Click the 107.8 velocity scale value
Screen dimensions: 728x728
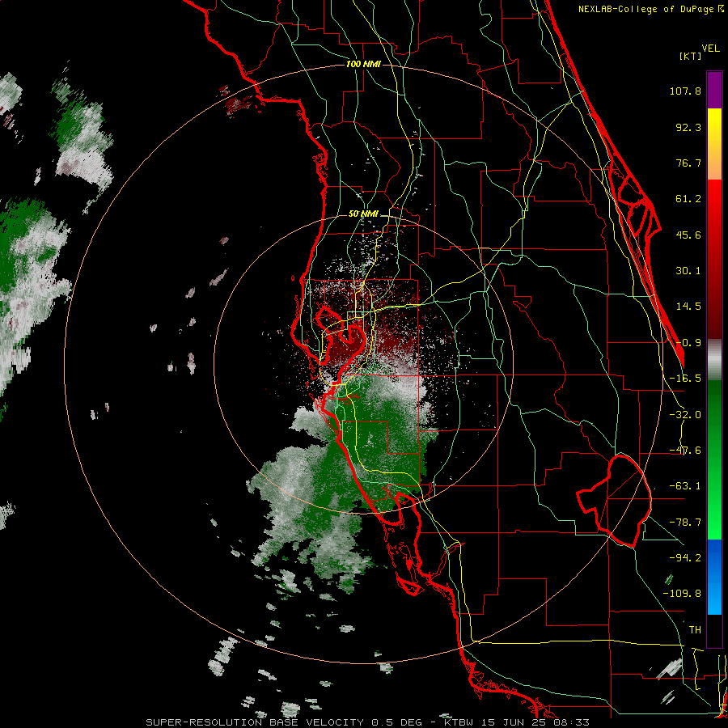(x=685, y=91)
